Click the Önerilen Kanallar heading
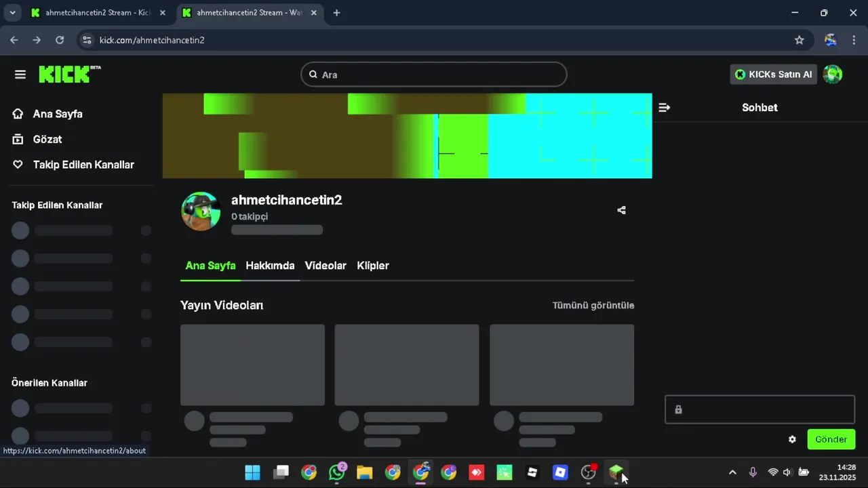This screenshot has width=868, height=488. pos(50,383)
